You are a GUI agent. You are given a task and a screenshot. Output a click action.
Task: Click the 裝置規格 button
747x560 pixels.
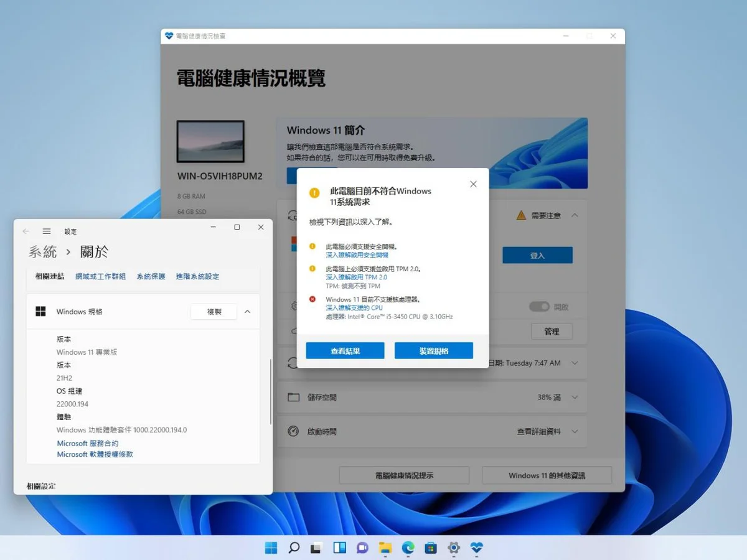tap(434, 351)
